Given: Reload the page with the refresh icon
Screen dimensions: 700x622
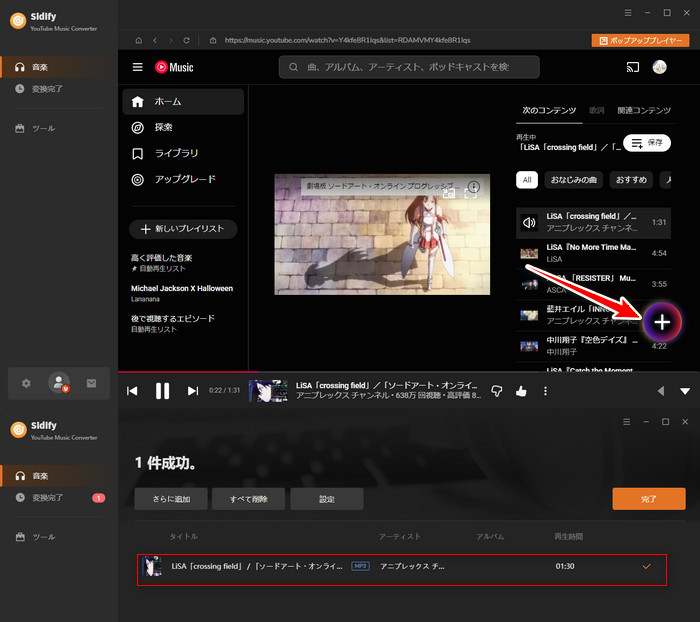Looking at the screenshot, I should click(x=186, y=40).
